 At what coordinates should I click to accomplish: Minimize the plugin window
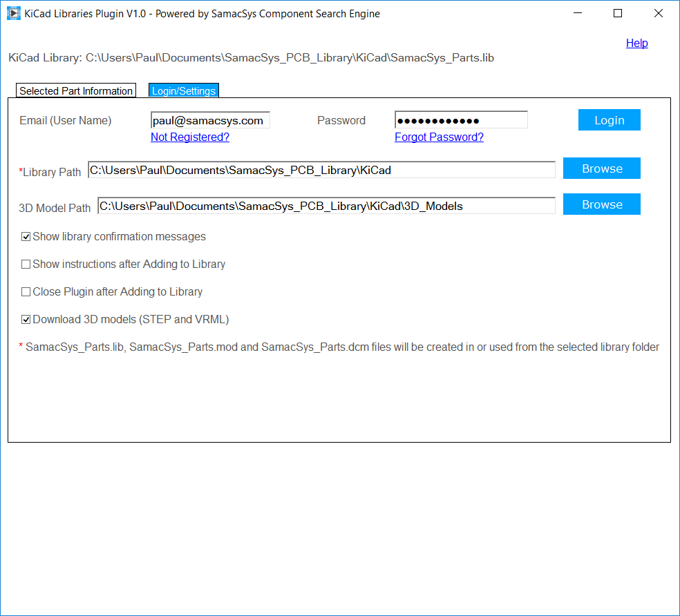click(578, 13)
